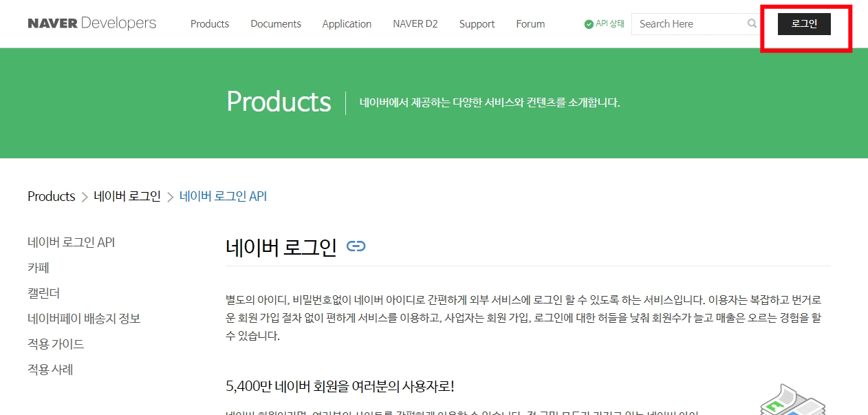Select 카페 in the sidebar
The width and height of the screenshot is (868, 415).
point(39,268)
